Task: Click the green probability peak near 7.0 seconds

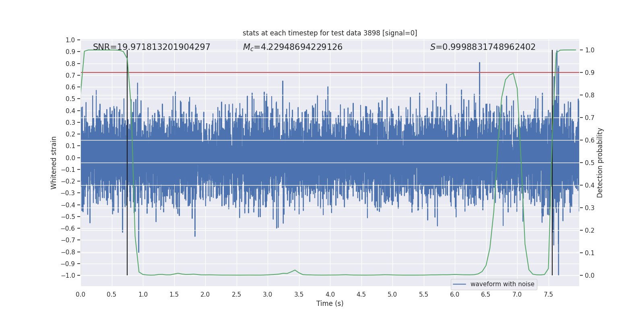Action: click(513, 73)
